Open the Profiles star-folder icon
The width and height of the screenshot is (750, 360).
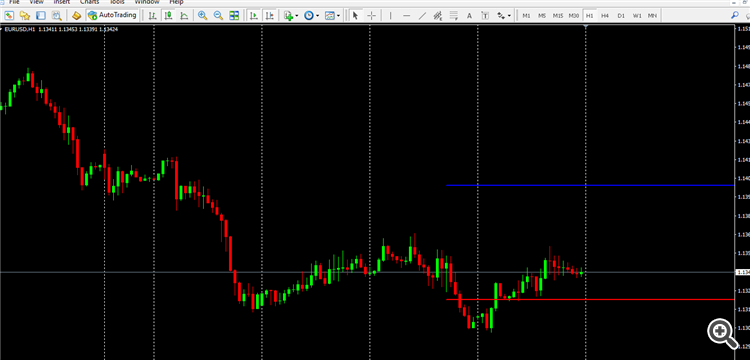pyautogui.click(x=25, y=16)
